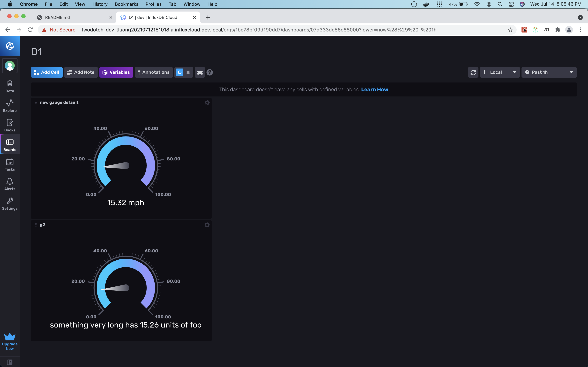
Task: Select dark mode moon toggle
Action: 179,72
